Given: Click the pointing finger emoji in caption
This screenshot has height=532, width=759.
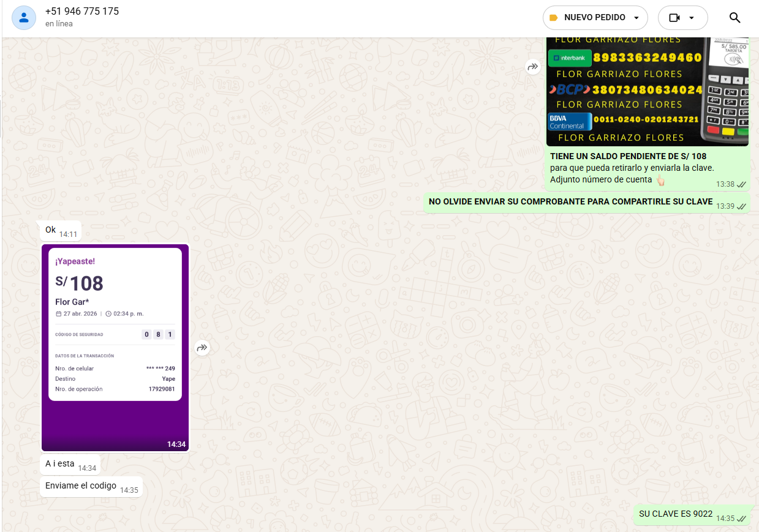Looking at the screenshot, I should 660,180.
